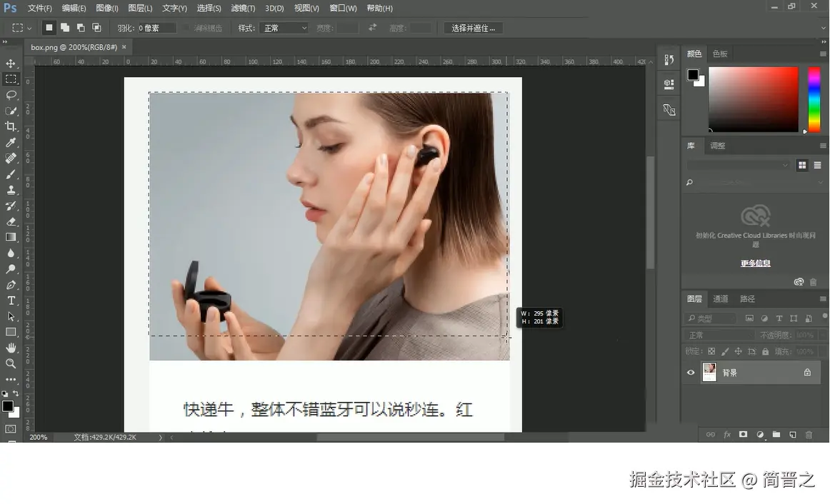Select the Zoom tool

tap(10, 363)
